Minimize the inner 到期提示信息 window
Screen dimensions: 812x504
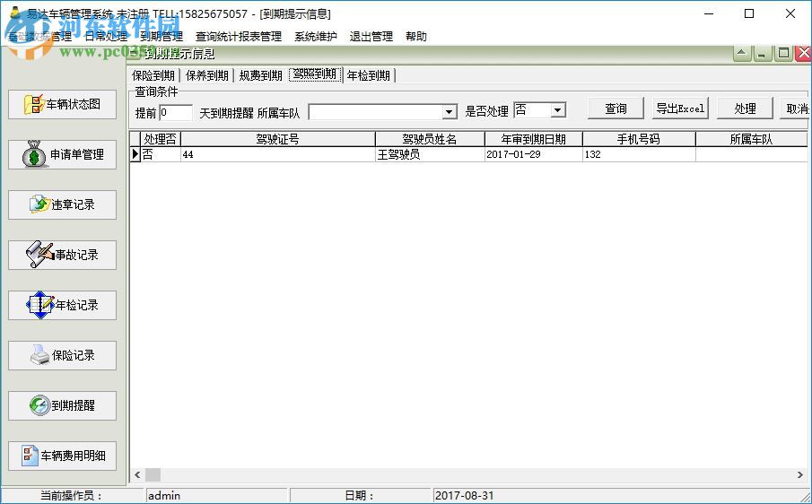click(763, 53)
